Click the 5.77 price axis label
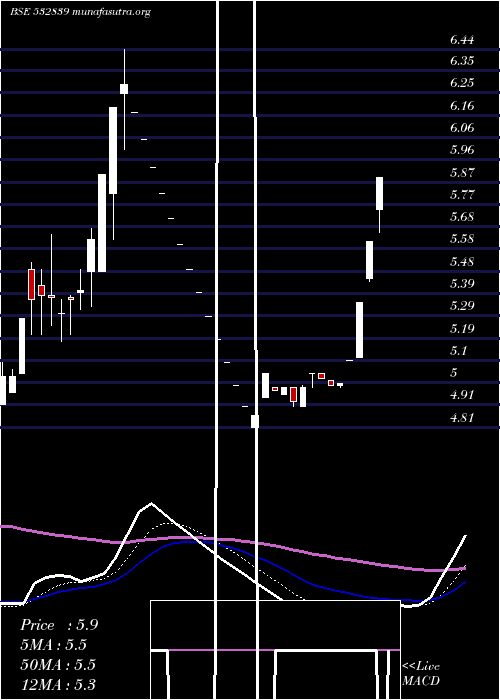 click(462, 195)
